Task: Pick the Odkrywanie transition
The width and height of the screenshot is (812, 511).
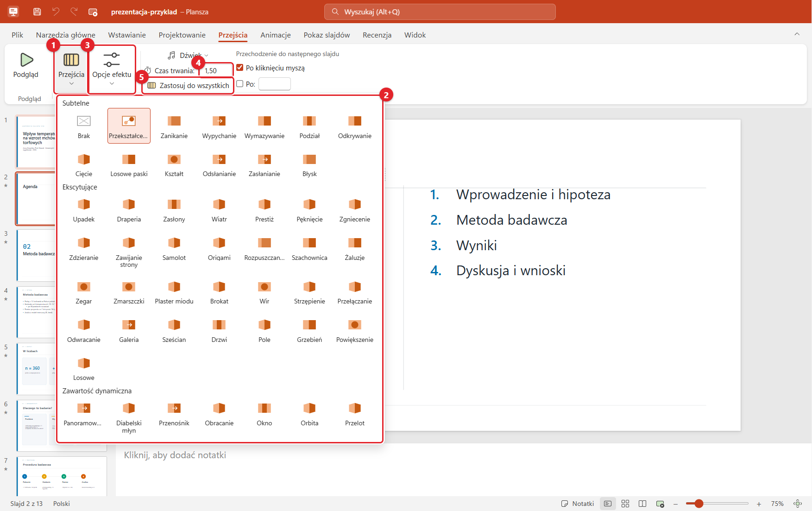Action: click(355, 126)
